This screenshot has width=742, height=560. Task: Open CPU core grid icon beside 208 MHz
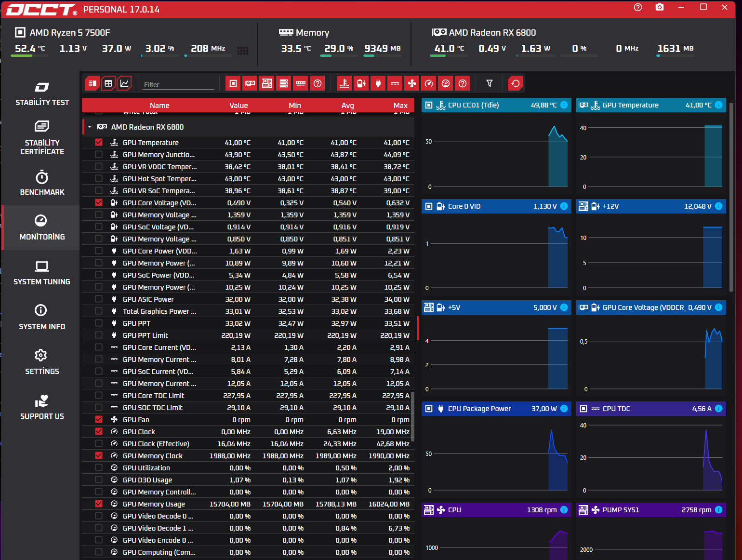click(x=243, y=51)
